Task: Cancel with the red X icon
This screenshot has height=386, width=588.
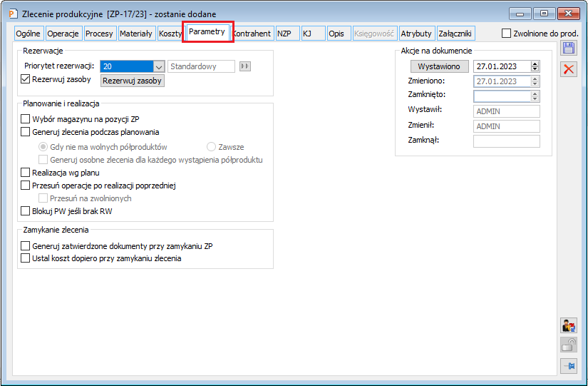Action: (569, 69)
